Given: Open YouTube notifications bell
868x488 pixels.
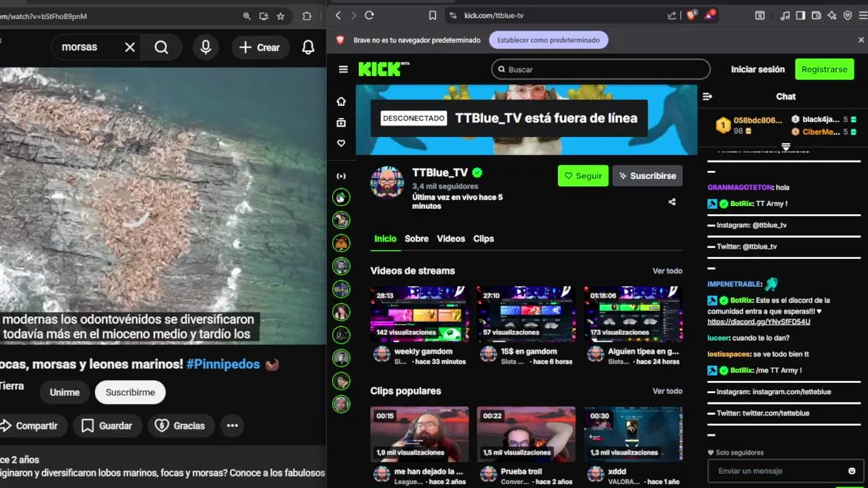Looking at the screenshot, I should [x=308, y=47].
